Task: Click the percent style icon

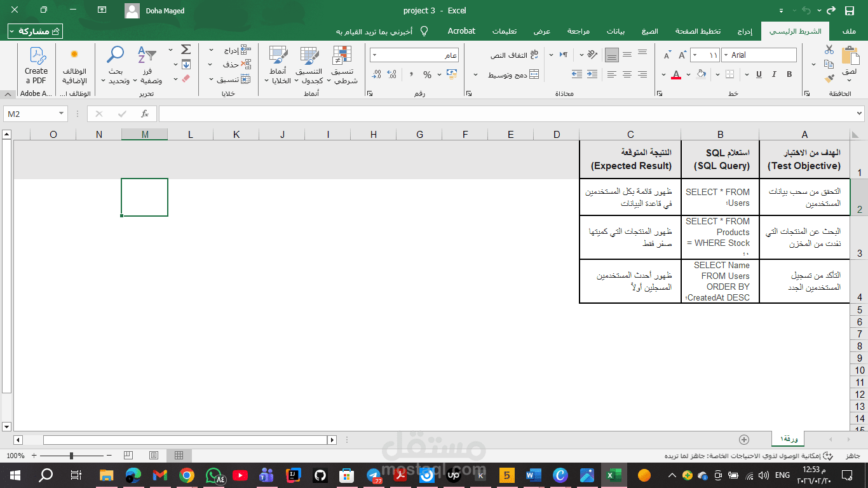Action: point(427,74)
